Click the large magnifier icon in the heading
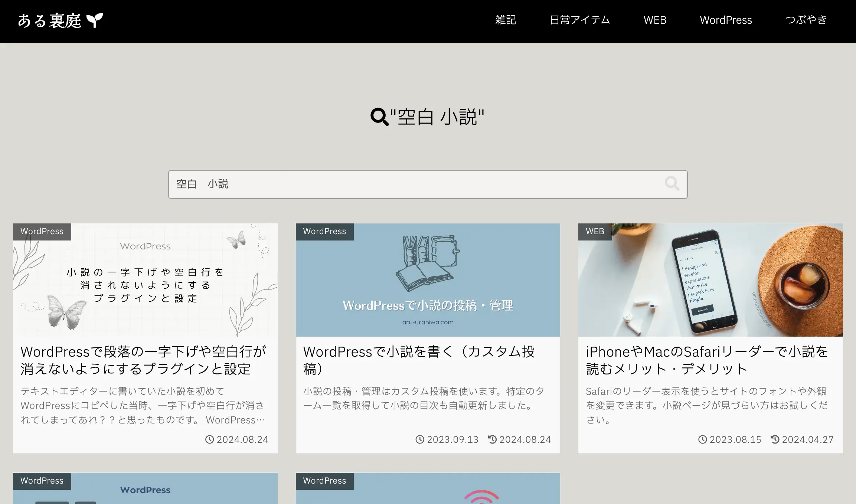The width and height of the screenshot is (856, 504). (x=379, y=117)
